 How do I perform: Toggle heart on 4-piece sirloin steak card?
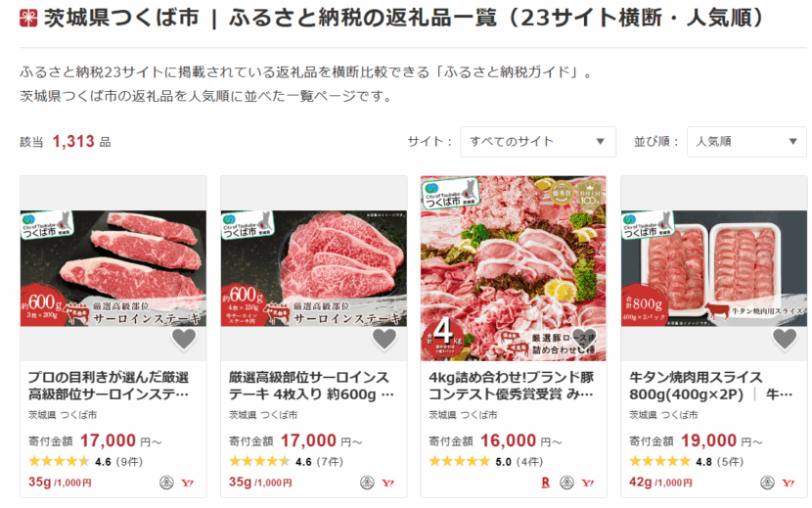[384, 339]
